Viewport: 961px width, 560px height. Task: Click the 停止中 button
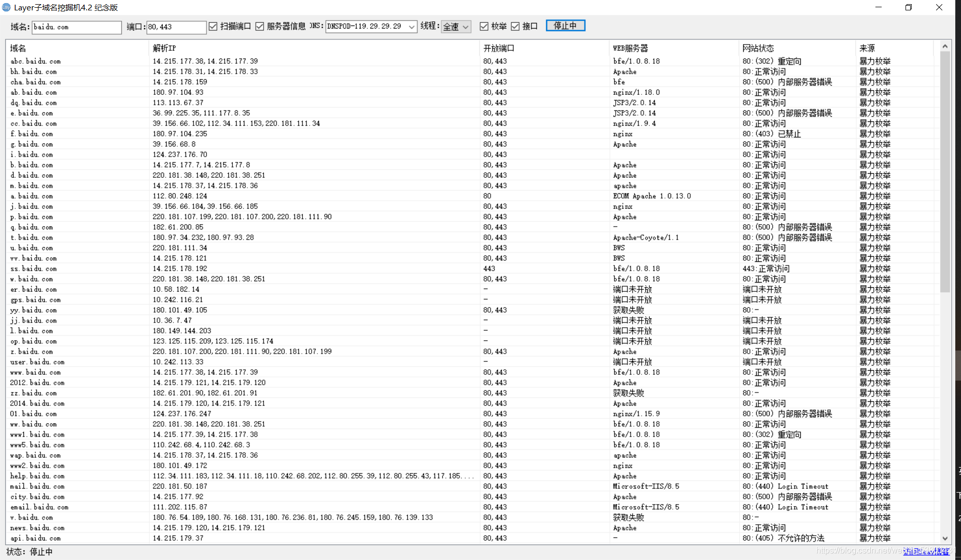click(x=565, y=25)
